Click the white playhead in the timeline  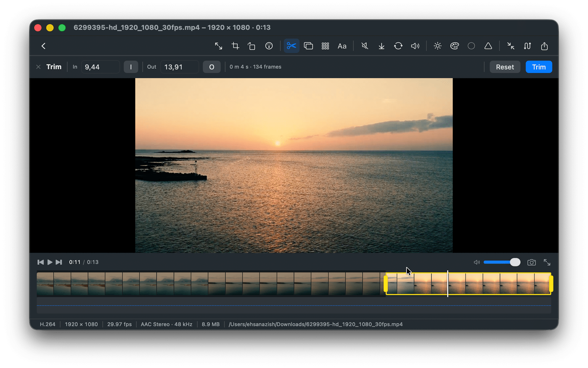tap(448, 284)
